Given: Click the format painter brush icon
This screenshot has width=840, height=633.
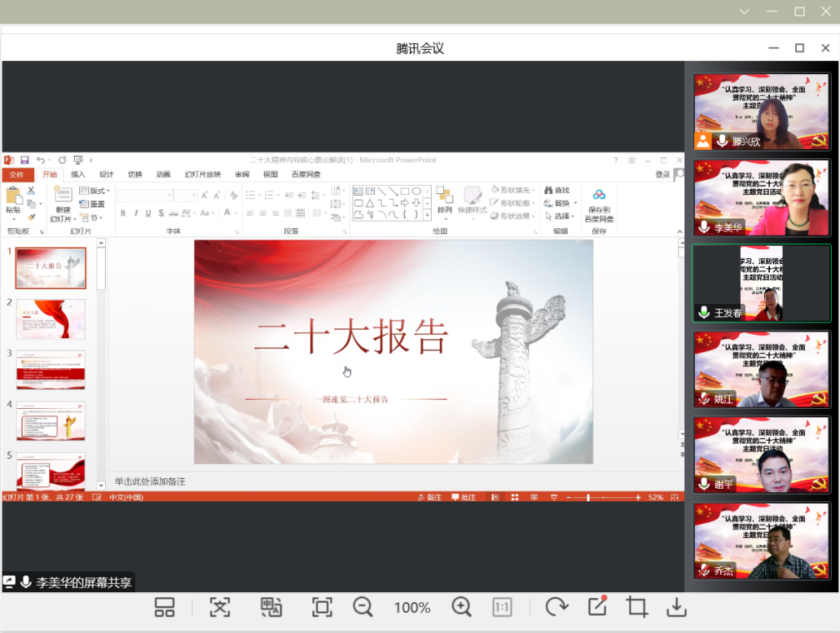Looking at the screenshot, I should (31, 217).
